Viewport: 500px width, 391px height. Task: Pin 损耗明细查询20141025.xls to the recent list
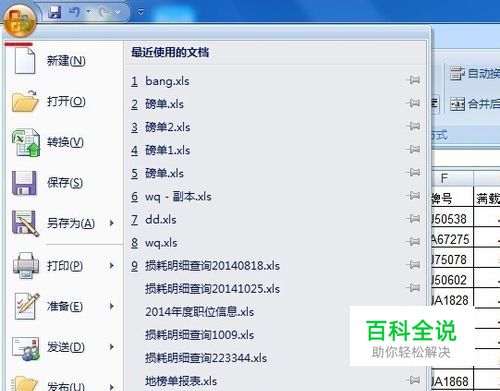(x=413, y=288)
